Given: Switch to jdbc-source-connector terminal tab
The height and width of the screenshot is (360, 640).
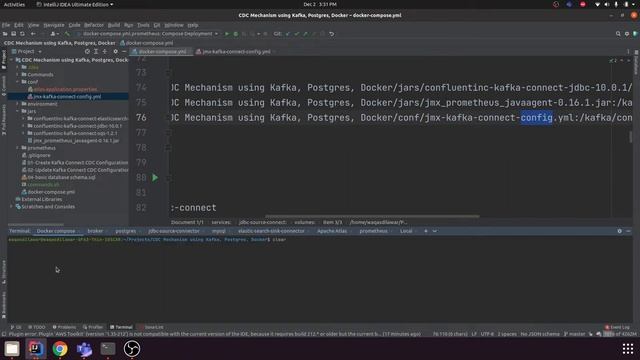Looking at the screenshot, I should pos(174,231).
